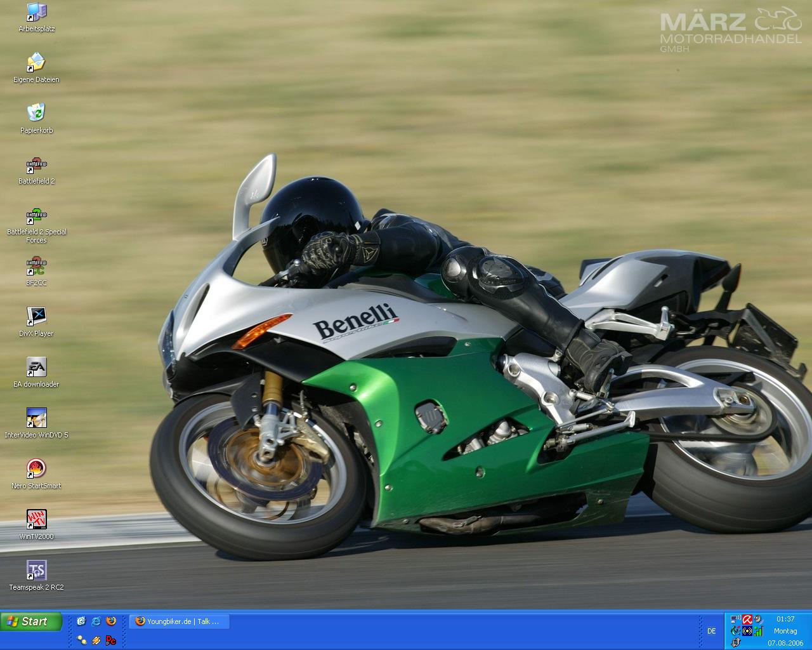Open the Avira antivirus tray icon
Image resolution: width=812 pixels, height=650 pixels.
click(747, 620)
